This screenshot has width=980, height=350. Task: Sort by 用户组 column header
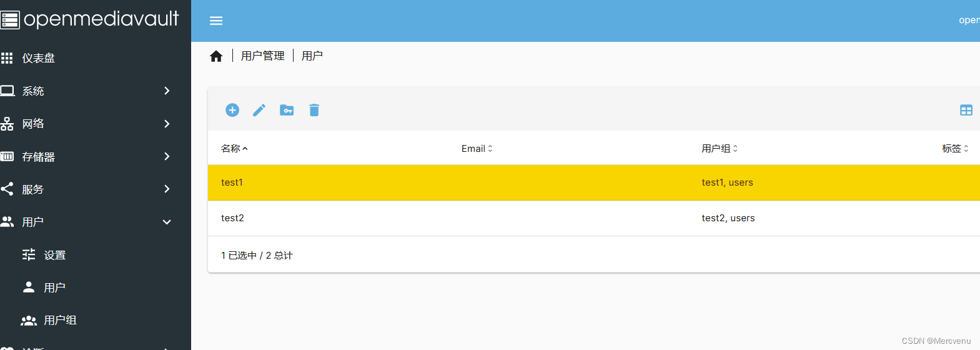coord(720,149)
